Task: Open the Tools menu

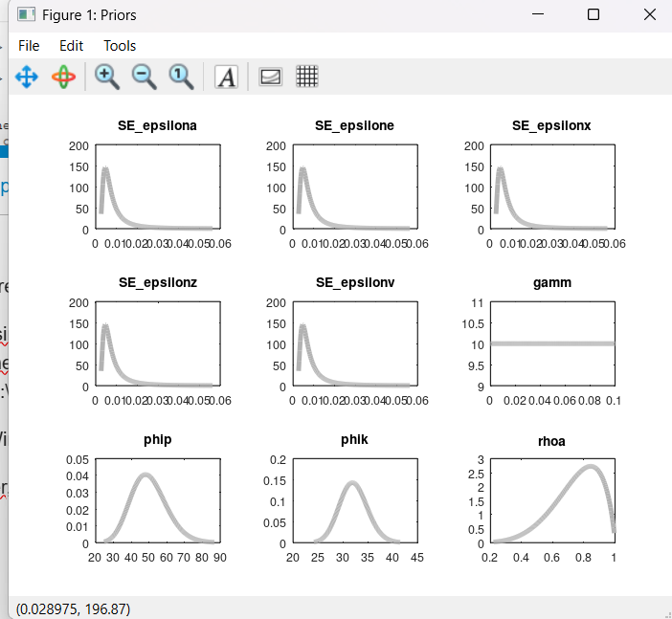Action: coord(120,46)
